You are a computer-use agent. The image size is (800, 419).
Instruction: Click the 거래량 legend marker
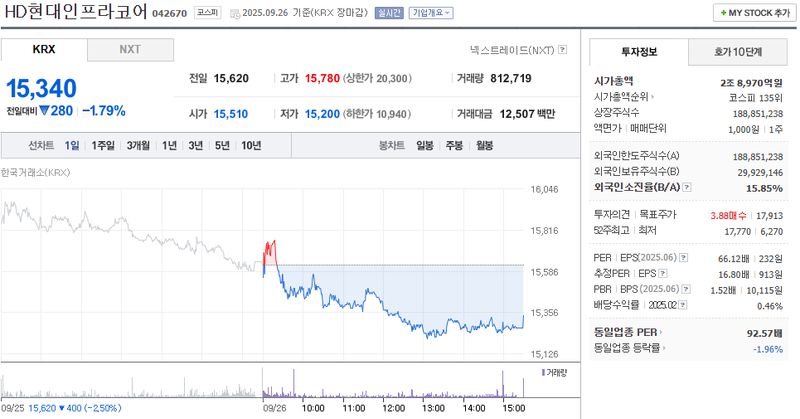543,373
